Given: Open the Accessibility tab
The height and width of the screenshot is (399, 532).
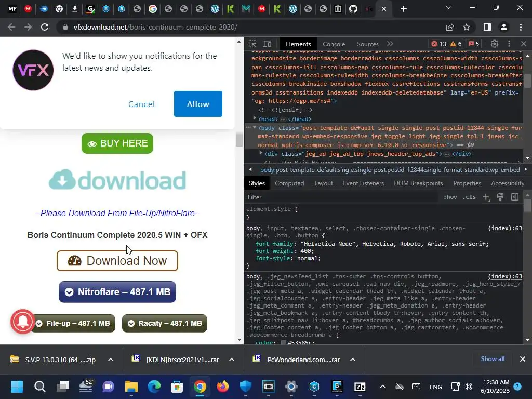Looking at the screenshot, I should [508, 183].
